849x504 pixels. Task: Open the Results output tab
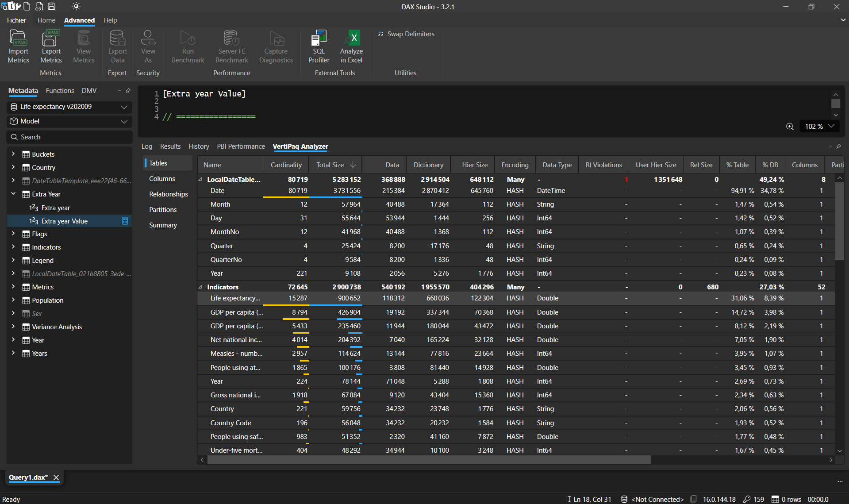[x=170, y=146]
